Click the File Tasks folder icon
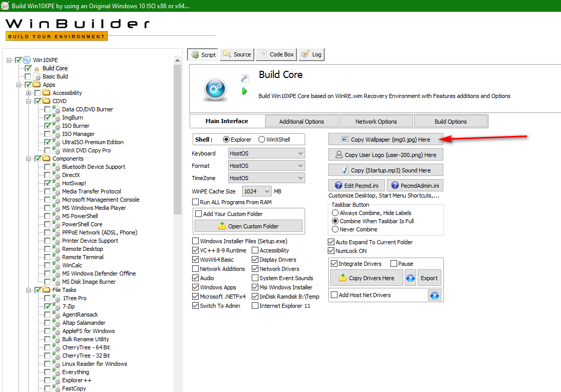The height and width of the screenshot is (392, 561). click(x=46, y=289)
